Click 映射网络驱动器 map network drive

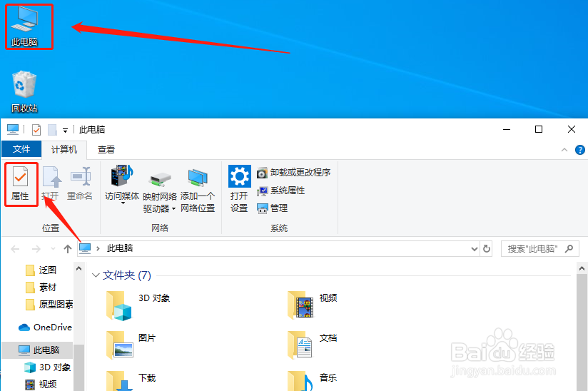coord(160,192)
